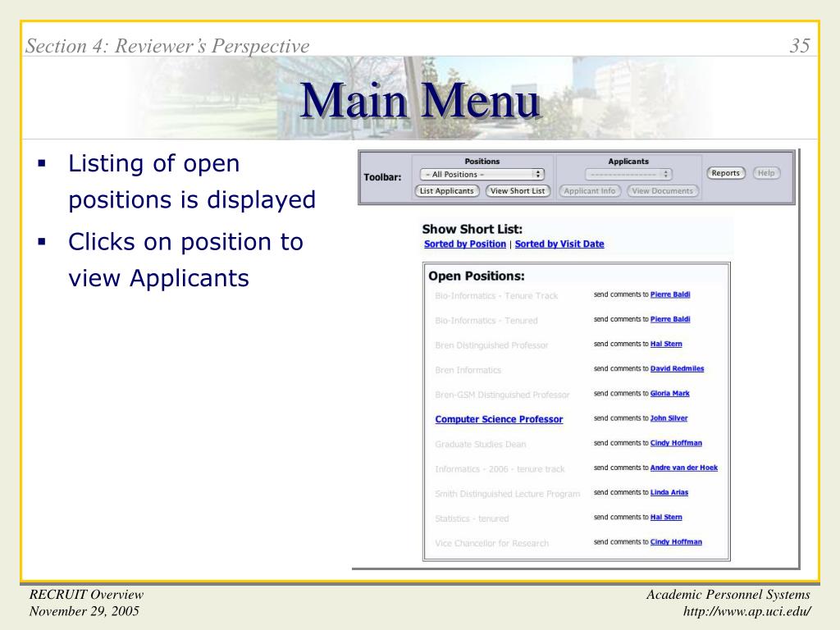The image size is (840, 630).
Task: Show short list Sorted by Visit Date
Action: coord(559,244)
